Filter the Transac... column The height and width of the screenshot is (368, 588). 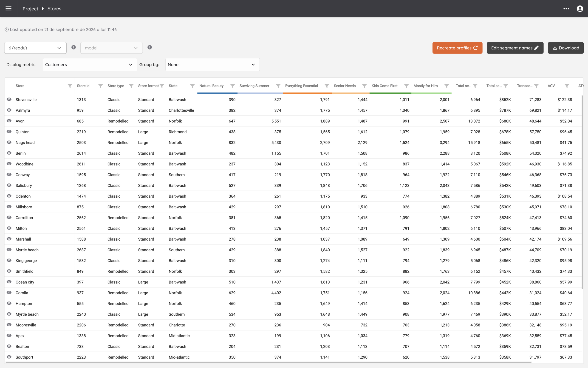pyautogui.click(x=536, y=86)
